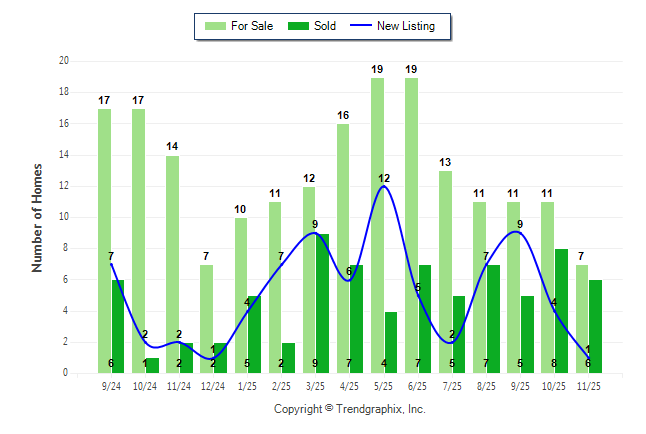Click the Number of Homes axis title
The height and width of the screenshot is (434, 646).
pyautogui.click(x=38, y=217)
